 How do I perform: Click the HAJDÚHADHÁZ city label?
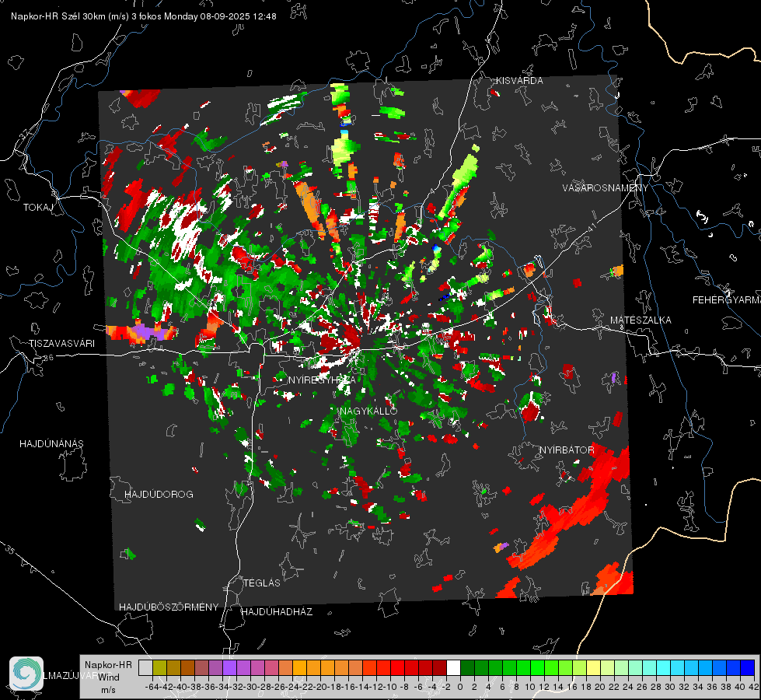coord(277,612)
